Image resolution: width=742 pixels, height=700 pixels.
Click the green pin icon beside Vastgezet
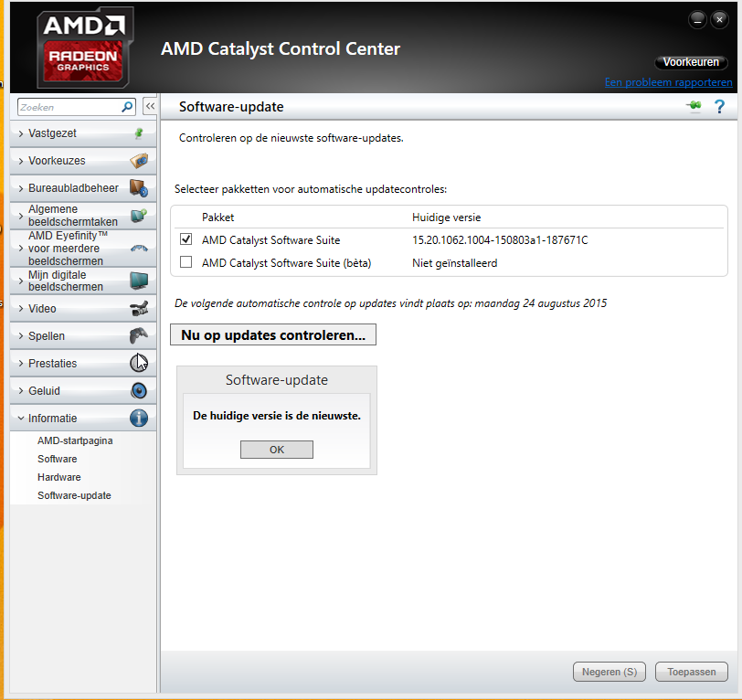click(139, 133)
